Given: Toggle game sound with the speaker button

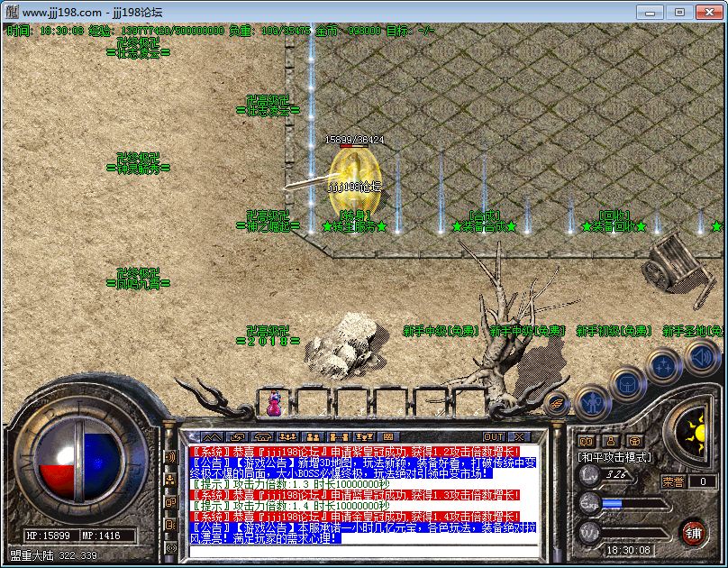Looking at the screenshot, I should pos(701,357).
